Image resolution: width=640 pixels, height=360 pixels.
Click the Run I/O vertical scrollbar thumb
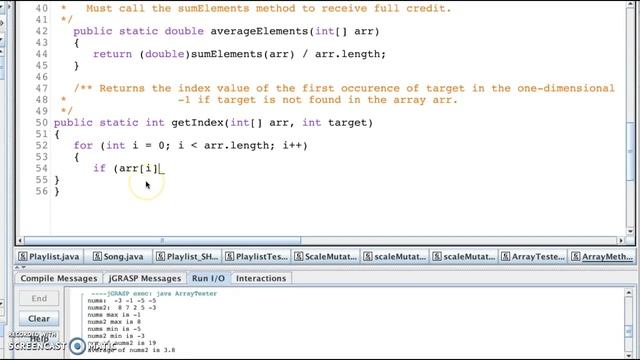tap(629, 331)
